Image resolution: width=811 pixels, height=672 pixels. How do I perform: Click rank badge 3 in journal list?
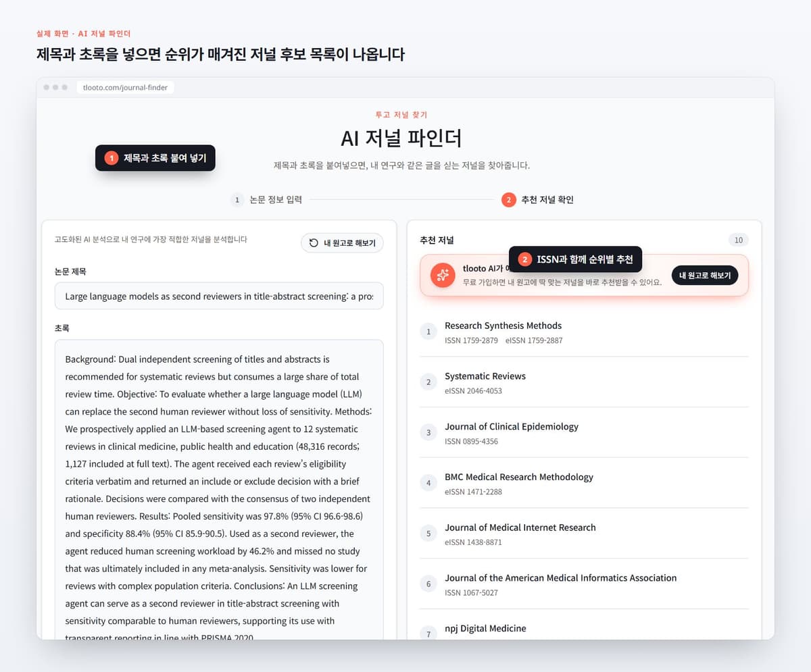(428, 433)
